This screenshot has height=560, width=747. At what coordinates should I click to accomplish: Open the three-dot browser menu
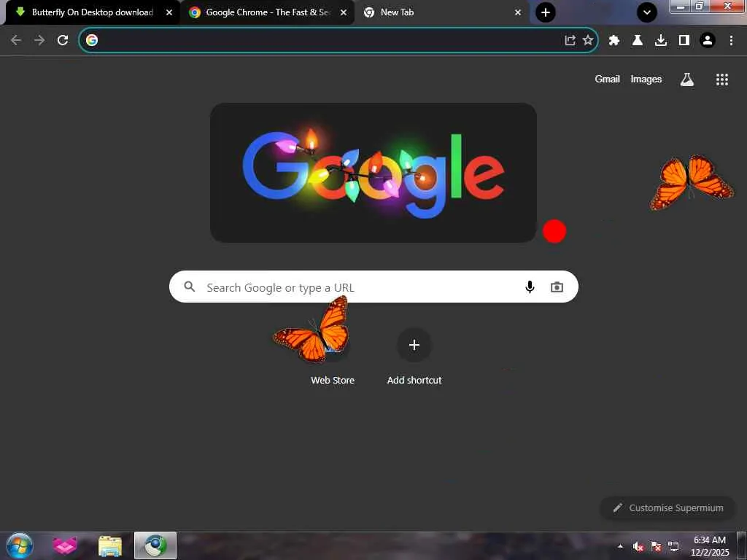tap(731, 41)
